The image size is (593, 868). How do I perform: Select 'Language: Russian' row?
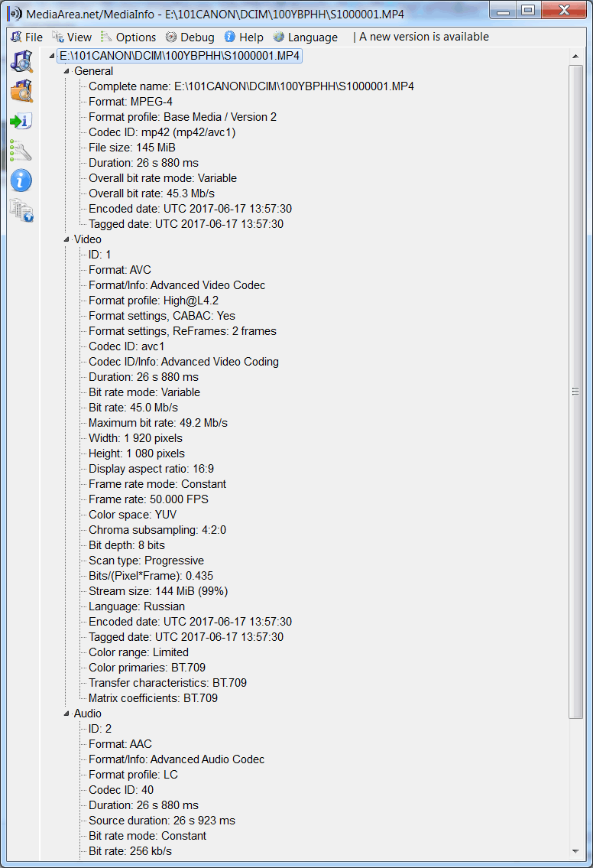pyautogui.click(x=137, y=606)
